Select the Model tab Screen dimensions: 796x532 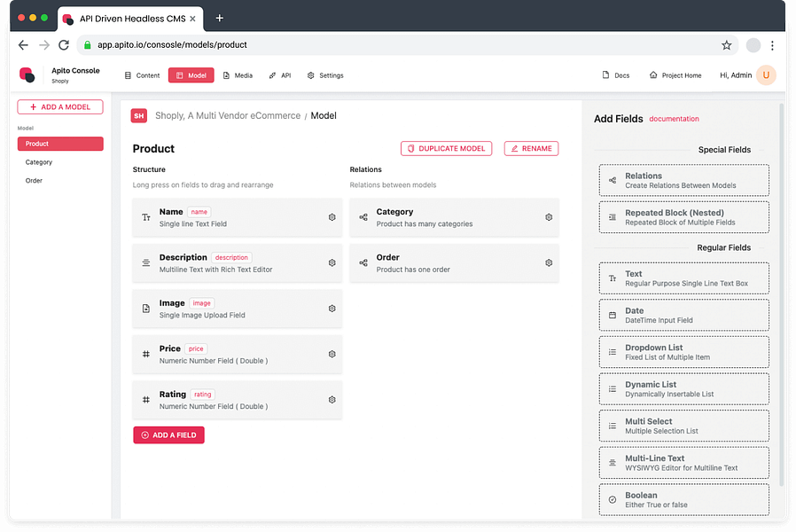coord(191,75)
